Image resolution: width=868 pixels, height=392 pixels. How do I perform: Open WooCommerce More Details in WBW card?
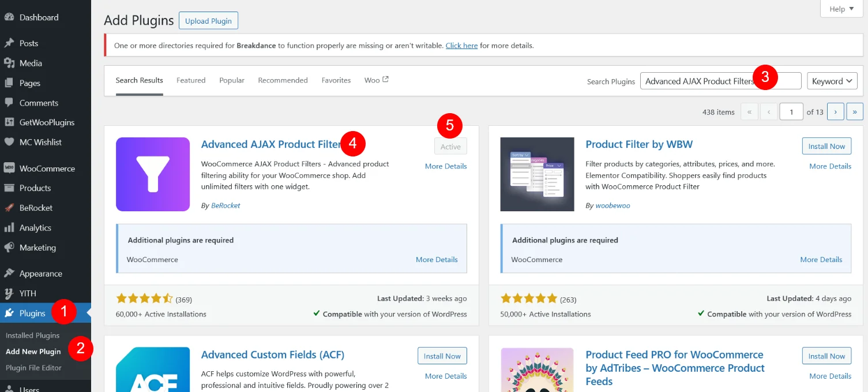(x=821, y=260)
